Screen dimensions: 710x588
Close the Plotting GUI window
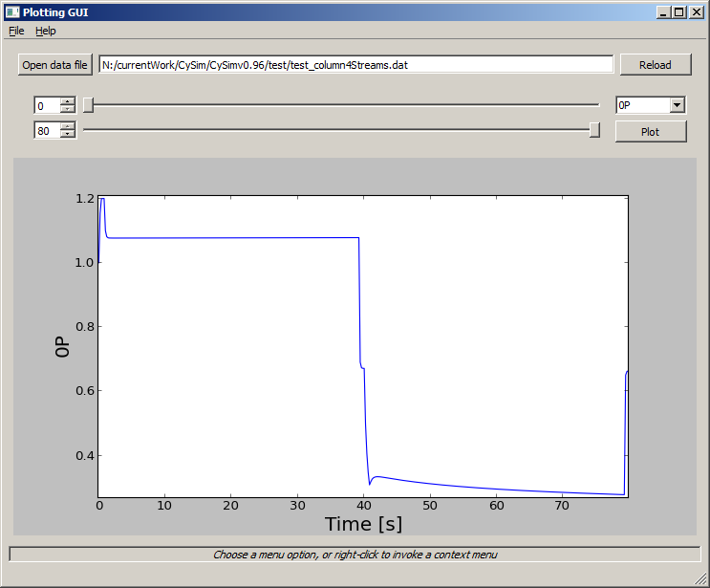point(696,12)
